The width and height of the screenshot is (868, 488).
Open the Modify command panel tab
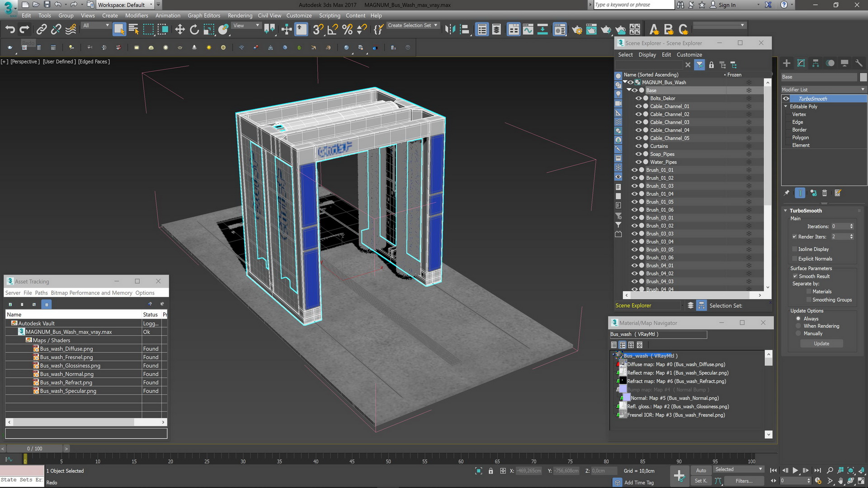point(801,63)
